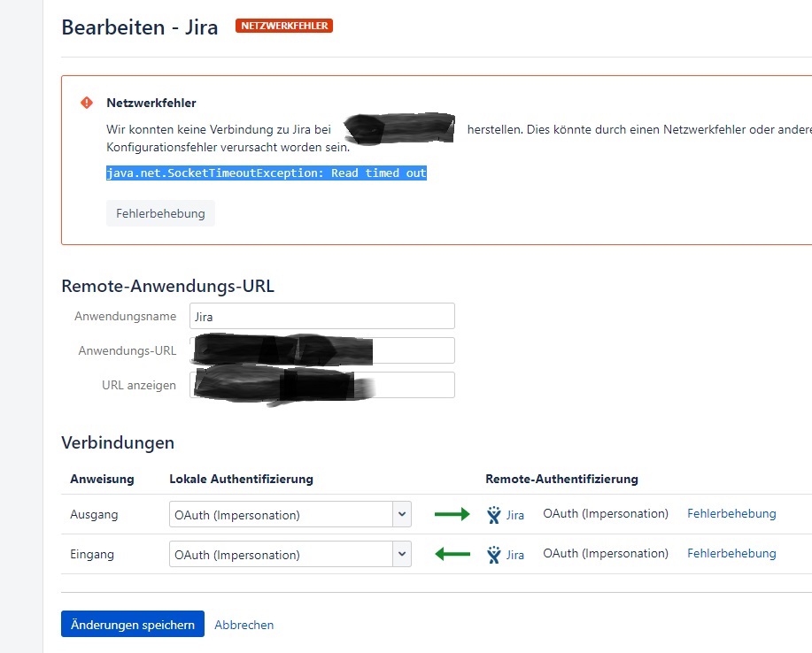Open Fehlerbehebung link in Eingang row
The width and height of the screenshot is (812, 653).
731,553
